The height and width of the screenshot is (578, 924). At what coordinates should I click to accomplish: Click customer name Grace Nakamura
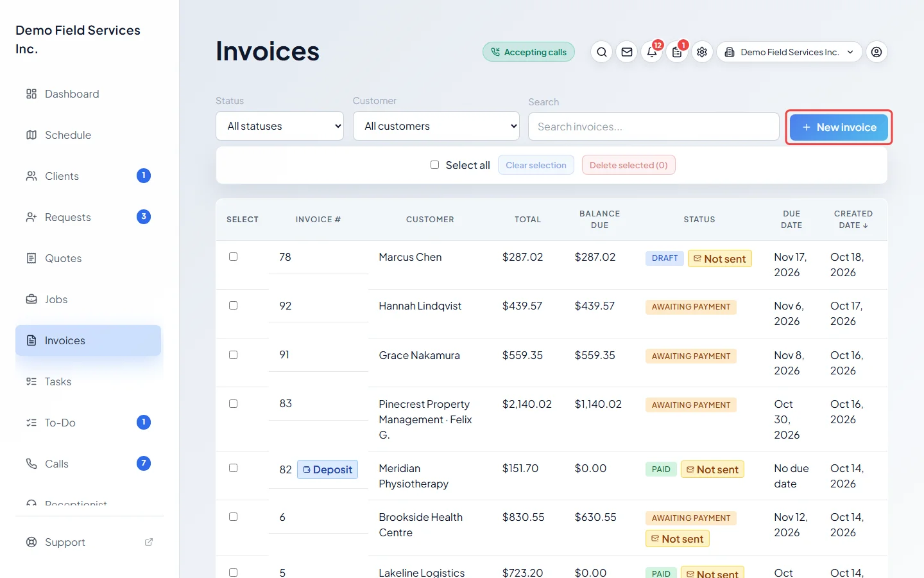click(419, 355)
